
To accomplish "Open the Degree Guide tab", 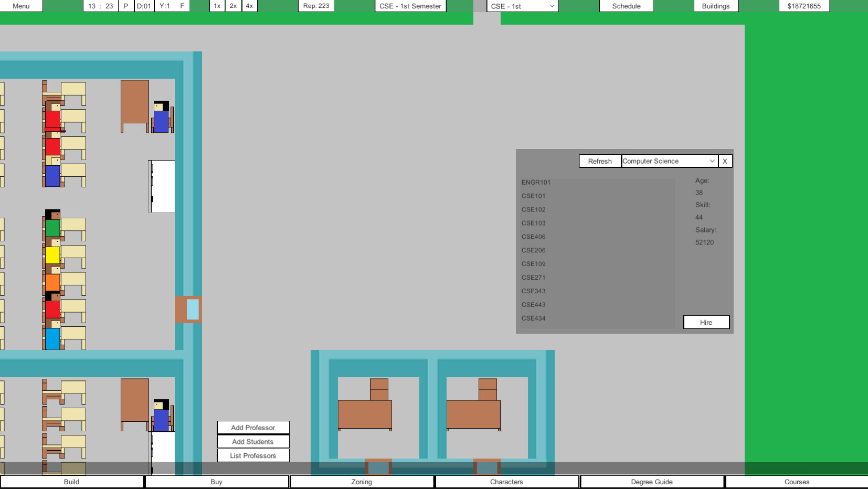I will (652, 482).
